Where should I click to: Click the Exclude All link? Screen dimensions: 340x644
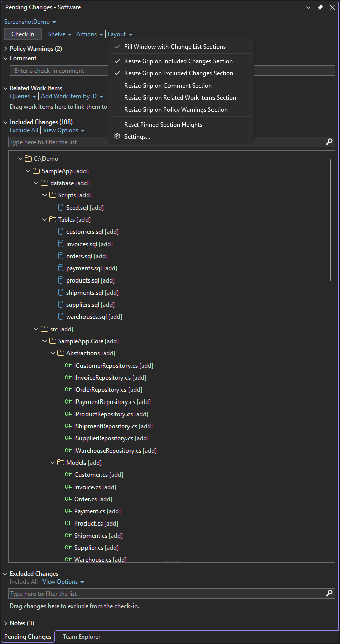[24, 130]
